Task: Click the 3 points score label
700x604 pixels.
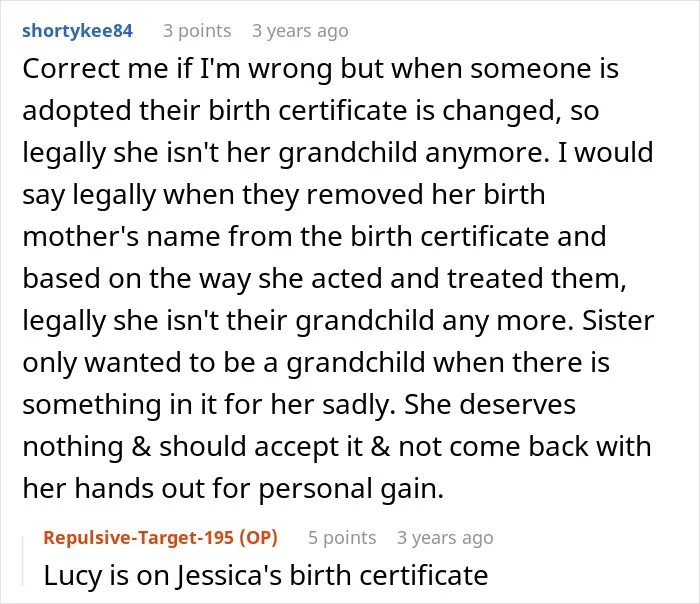Action: click(x=197, y=31)
